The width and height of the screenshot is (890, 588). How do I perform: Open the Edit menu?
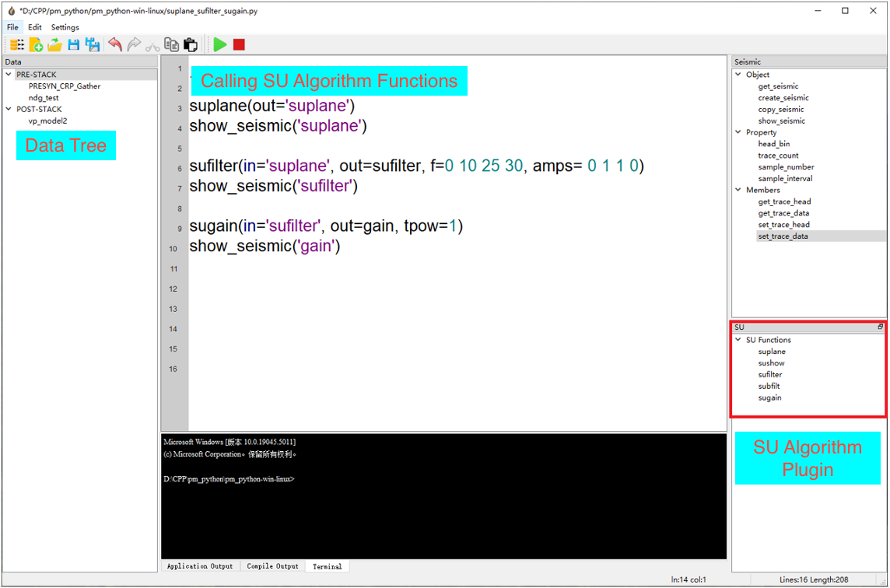(x=35, y=27)
